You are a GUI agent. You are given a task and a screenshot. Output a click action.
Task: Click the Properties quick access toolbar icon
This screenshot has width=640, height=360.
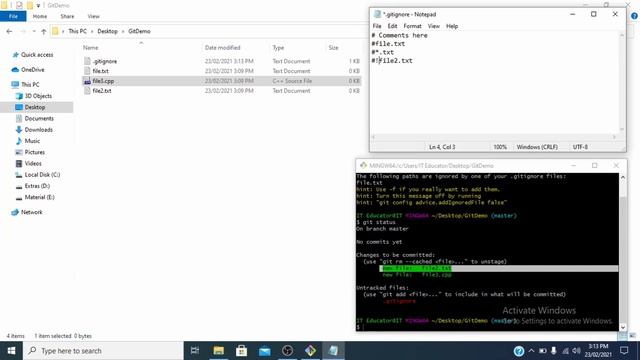(19, 5)
